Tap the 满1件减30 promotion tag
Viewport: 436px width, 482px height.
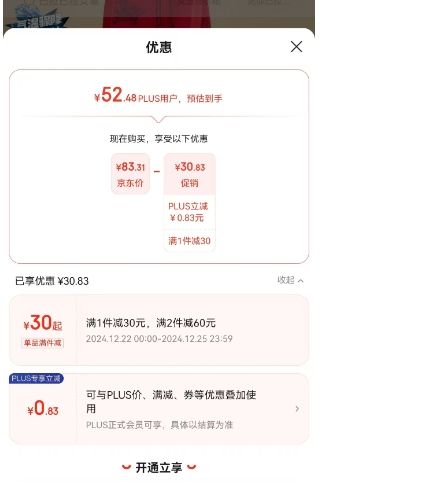[189, 241]
